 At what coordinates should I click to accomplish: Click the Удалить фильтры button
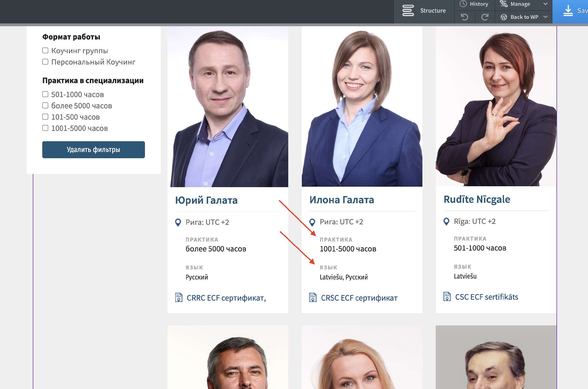tap(93, 149)
